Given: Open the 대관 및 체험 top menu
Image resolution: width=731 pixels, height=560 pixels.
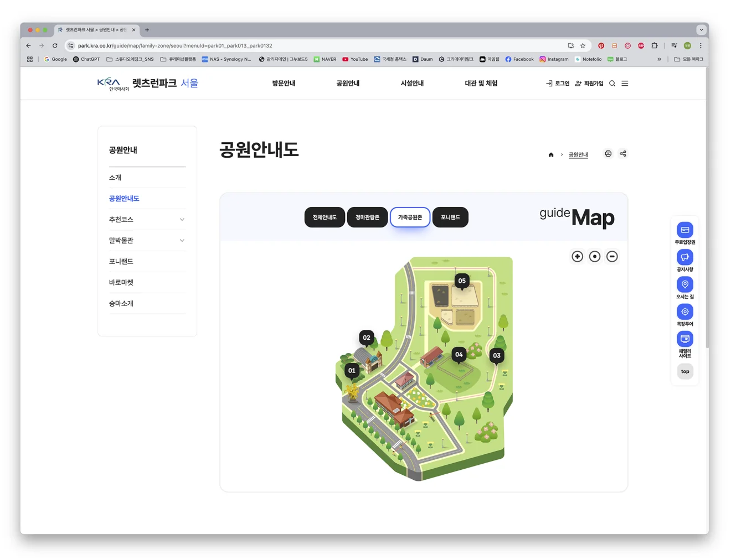Looking at the screenshot, I should coord(481,84).
